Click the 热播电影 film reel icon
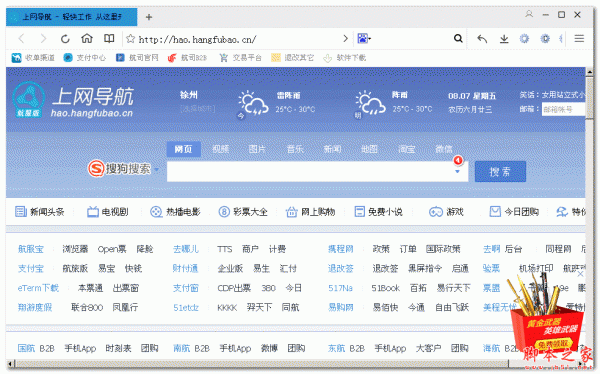The image size is (600, 374). click(156, 211)
